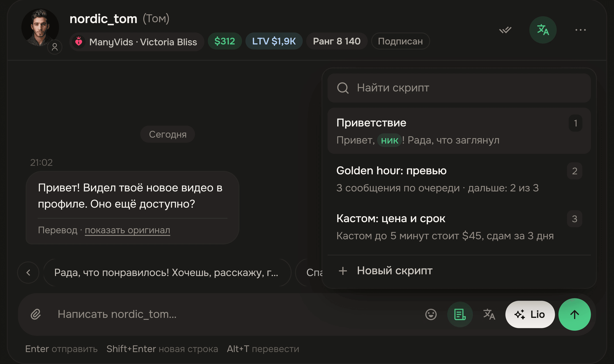Create a new script via Новый скрипт
This screenshot has width=614, height=364.
click(459, 271)
